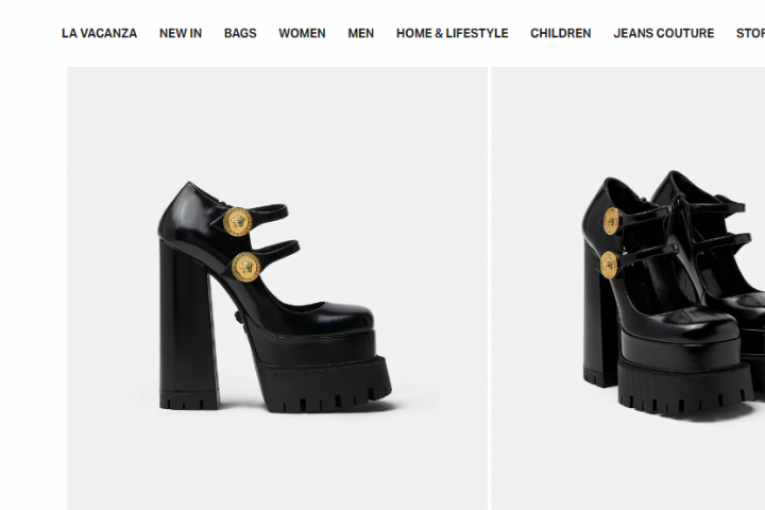The width and height of the screenshot is (765, 510).
Task: Click the upper gold Medusa button on second image
Action: coord(612,221)
